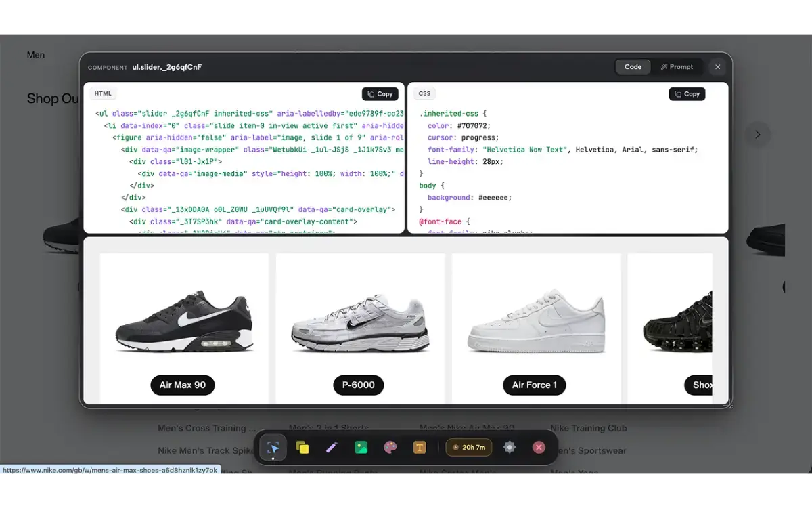The width and height of the screenshot is (812, 508).
Task: Click the red X toolbar button
Action: point(539,448)
